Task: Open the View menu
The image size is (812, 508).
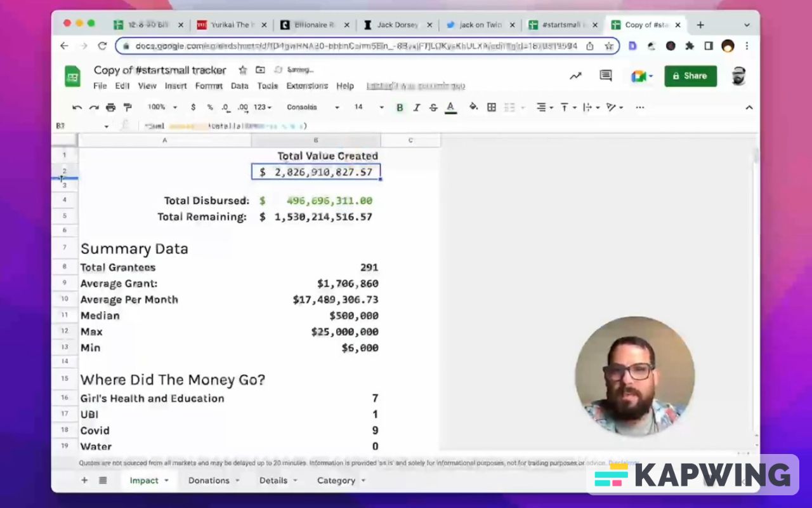Action: click(147, 86)
